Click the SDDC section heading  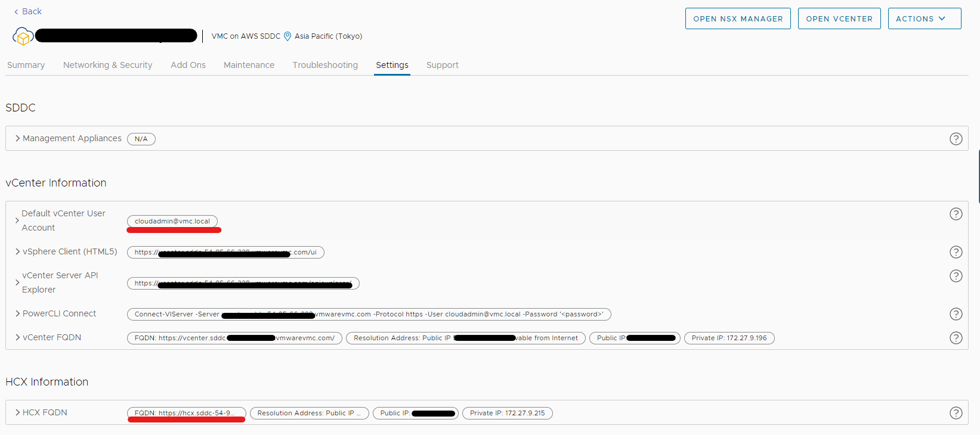[x=21, y=108]
